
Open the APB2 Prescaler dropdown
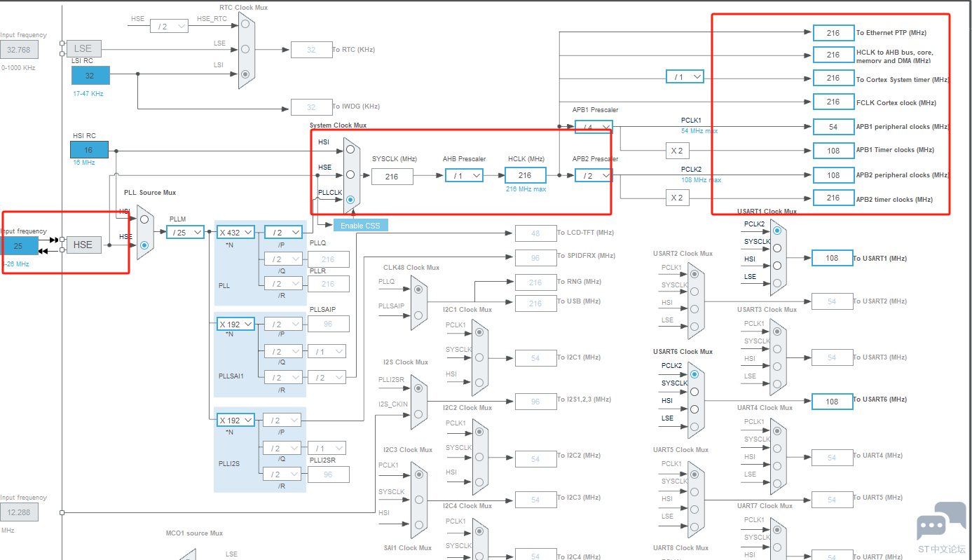click(594, 175)
